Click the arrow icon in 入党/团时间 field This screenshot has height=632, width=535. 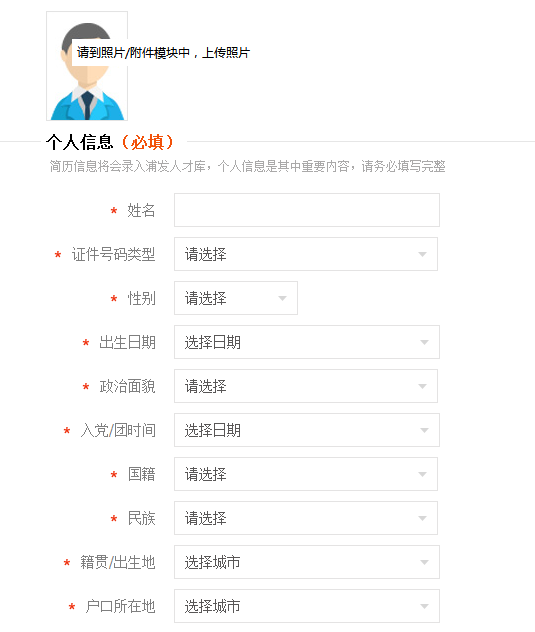click(x=424, y=430)
